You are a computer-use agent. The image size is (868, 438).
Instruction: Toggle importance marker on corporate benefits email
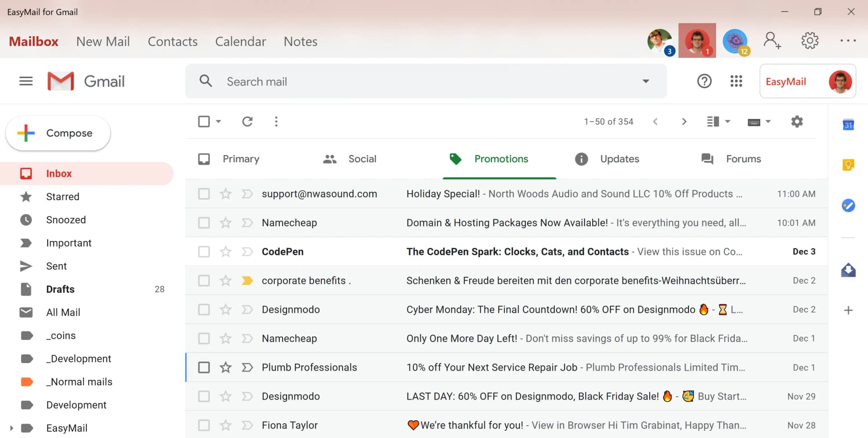(x=247, y=281)
